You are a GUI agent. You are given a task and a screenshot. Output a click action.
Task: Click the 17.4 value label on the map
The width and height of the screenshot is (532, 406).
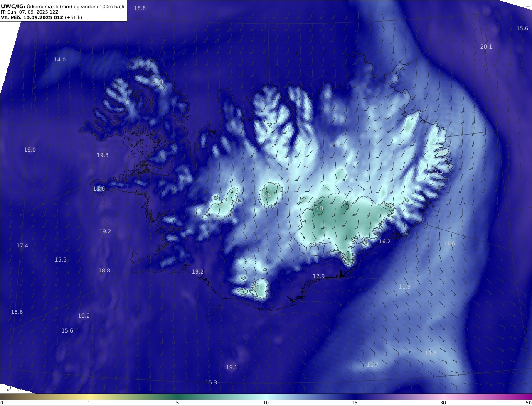22,246
